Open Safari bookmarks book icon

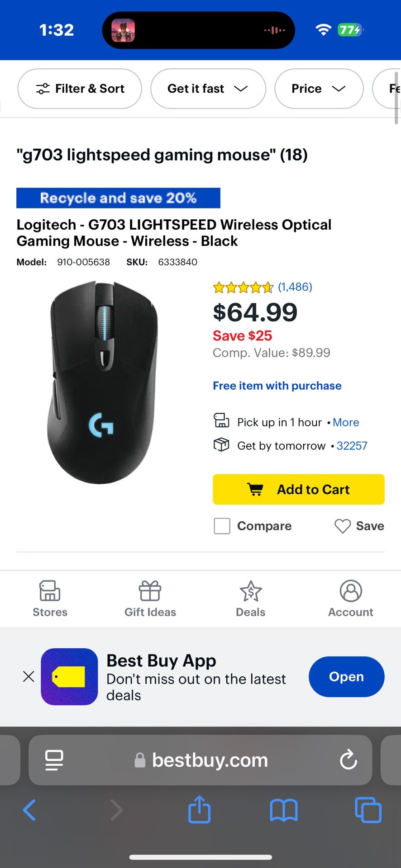tap(283, 809)
